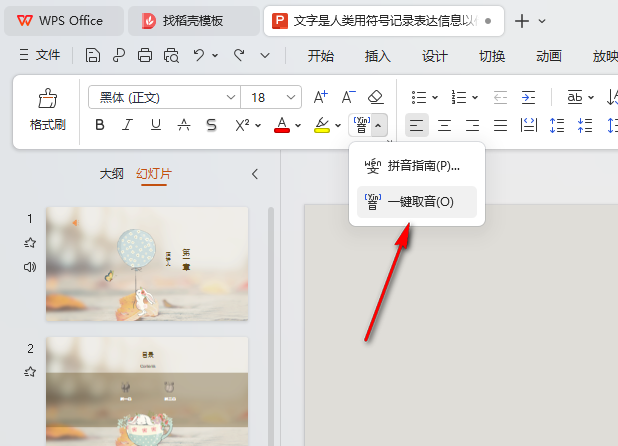
Task: Apply bulleted list formatting
Action: [419, 97]
